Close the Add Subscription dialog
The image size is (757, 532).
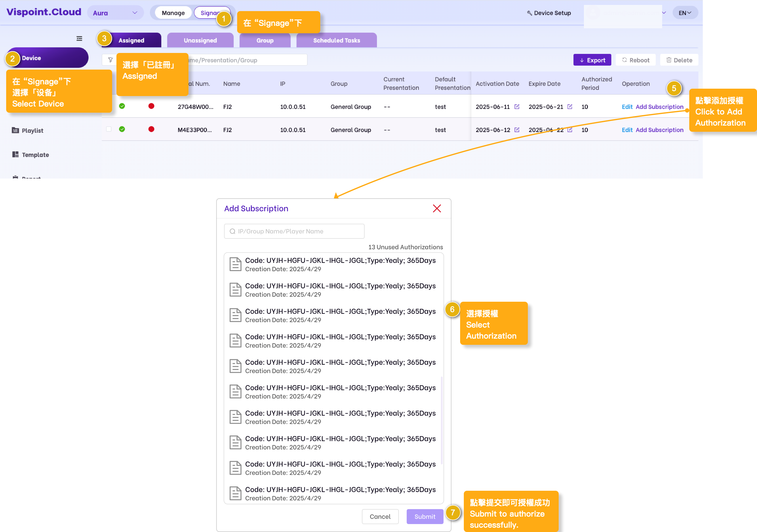pos(436,208)
